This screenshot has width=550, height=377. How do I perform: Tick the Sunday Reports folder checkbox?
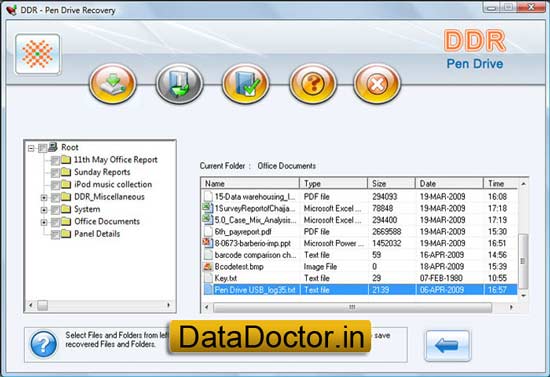[55, 173]
